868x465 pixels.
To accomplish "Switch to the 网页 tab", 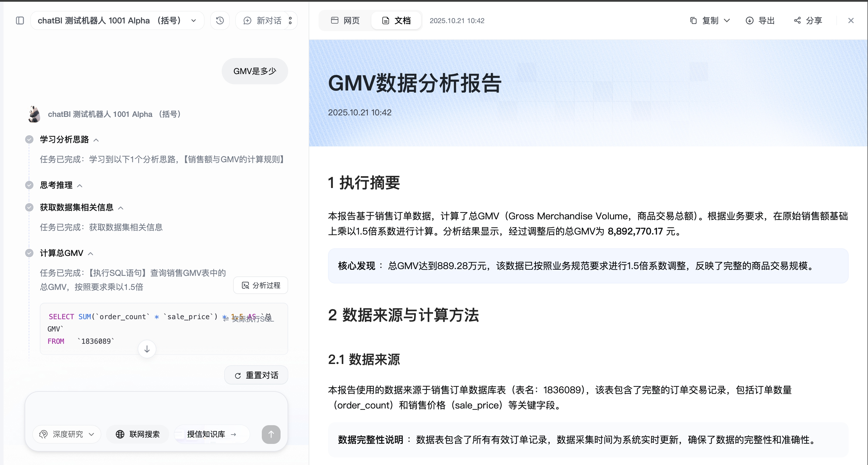I will click(345, 20).
